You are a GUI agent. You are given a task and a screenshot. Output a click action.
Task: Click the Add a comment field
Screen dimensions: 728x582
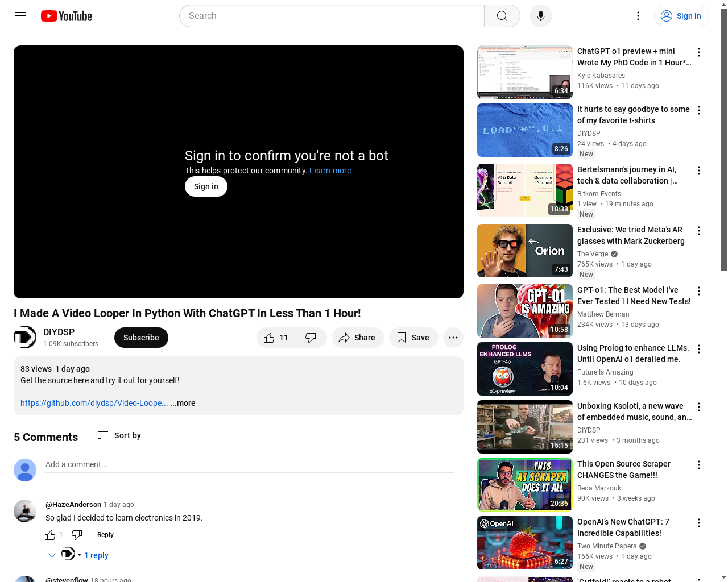tap(250, 465)
